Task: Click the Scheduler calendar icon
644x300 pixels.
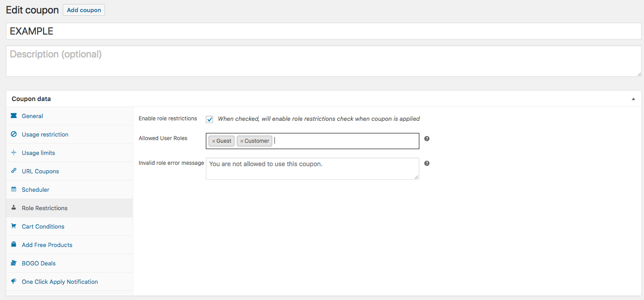Action: (x=13, y=190)
